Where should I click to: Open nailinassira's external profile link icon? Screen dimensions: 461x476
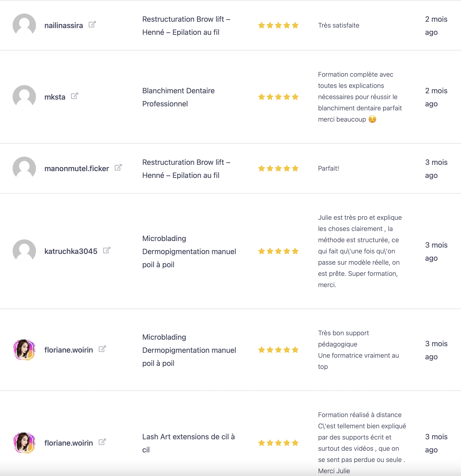coord(92,25)
